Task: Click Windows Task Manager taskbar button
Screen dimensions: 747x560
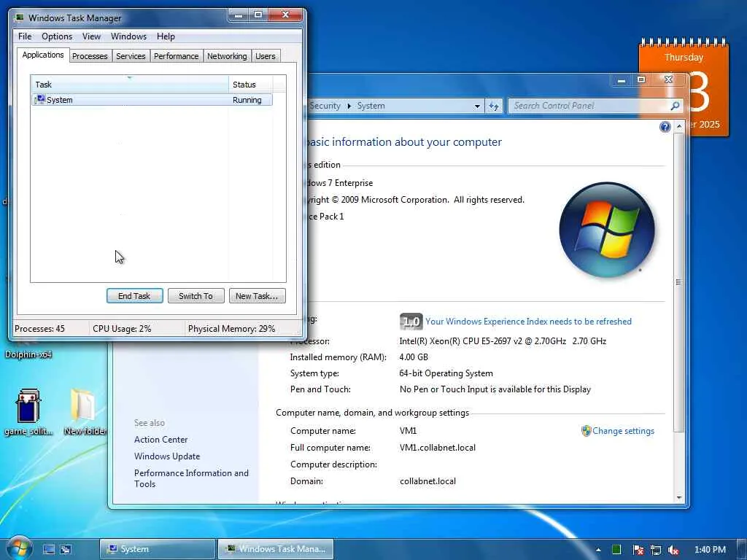Action: 276,549
